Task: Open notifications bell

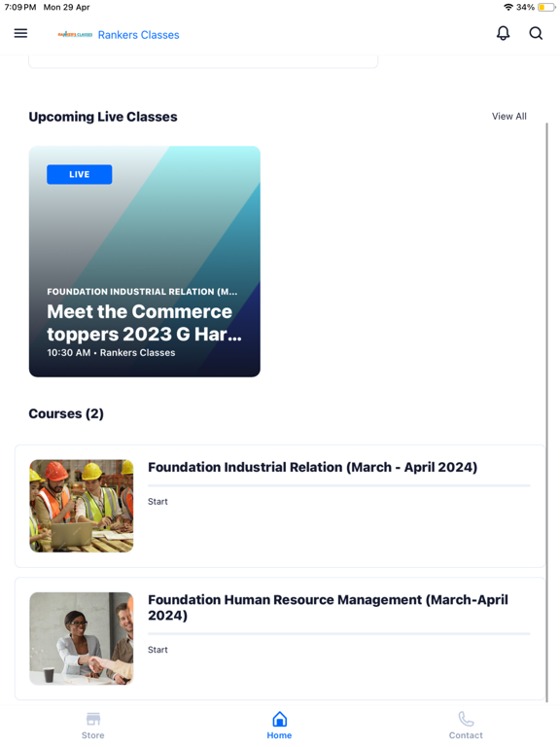Action: (503, 33)
